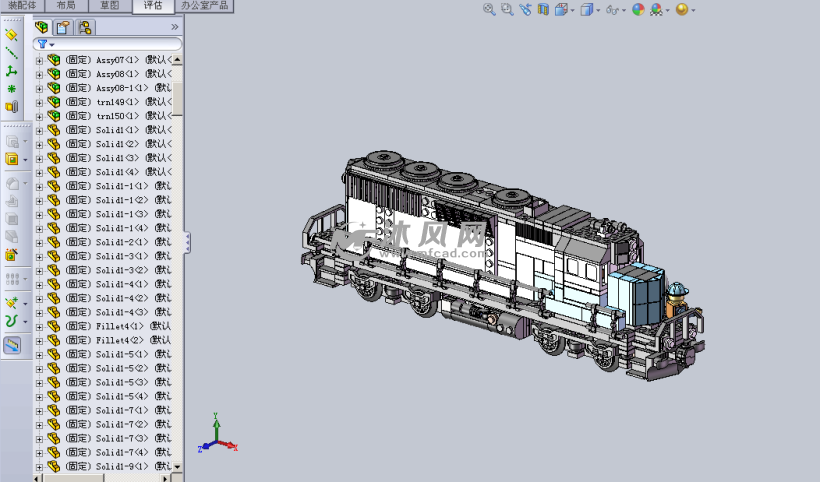The height and width of the screenshot is (482, 820).
Task: Click the smart fasteners icon with sparkles
Action: point(12,255)
